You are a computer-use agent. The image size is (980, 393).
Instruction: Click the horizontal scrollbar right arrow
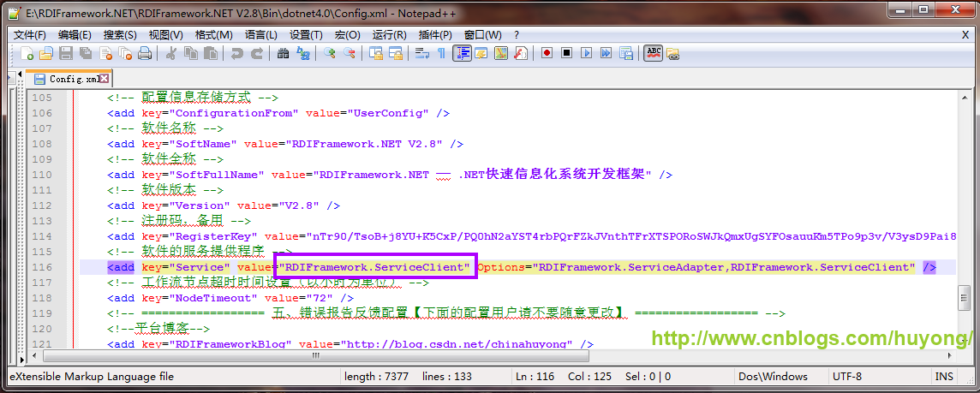point(950,355)
